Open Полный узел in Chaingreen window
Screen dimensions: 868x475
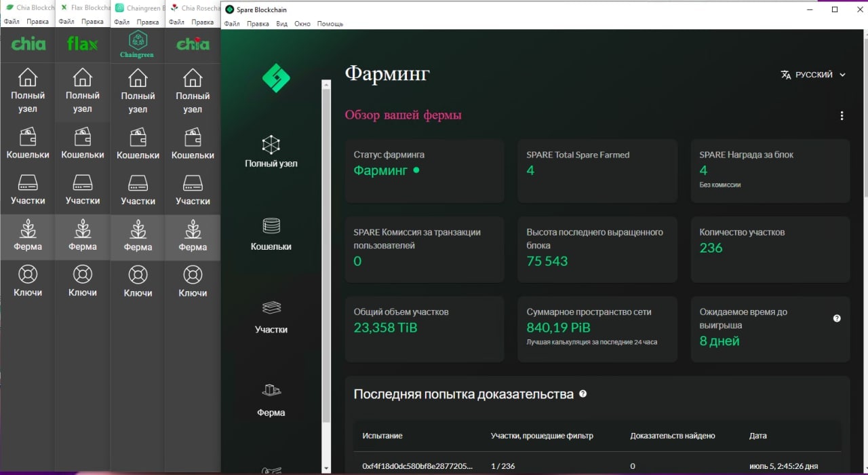tap(138, 92)
